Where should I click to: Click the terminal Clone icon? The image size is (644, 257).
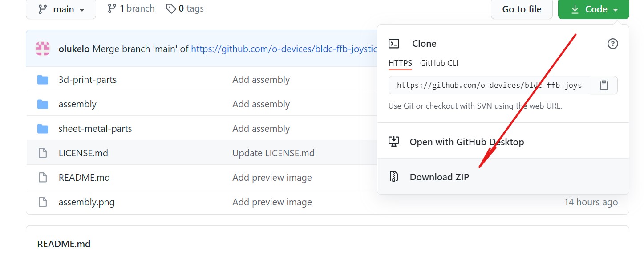pos(394,44)
